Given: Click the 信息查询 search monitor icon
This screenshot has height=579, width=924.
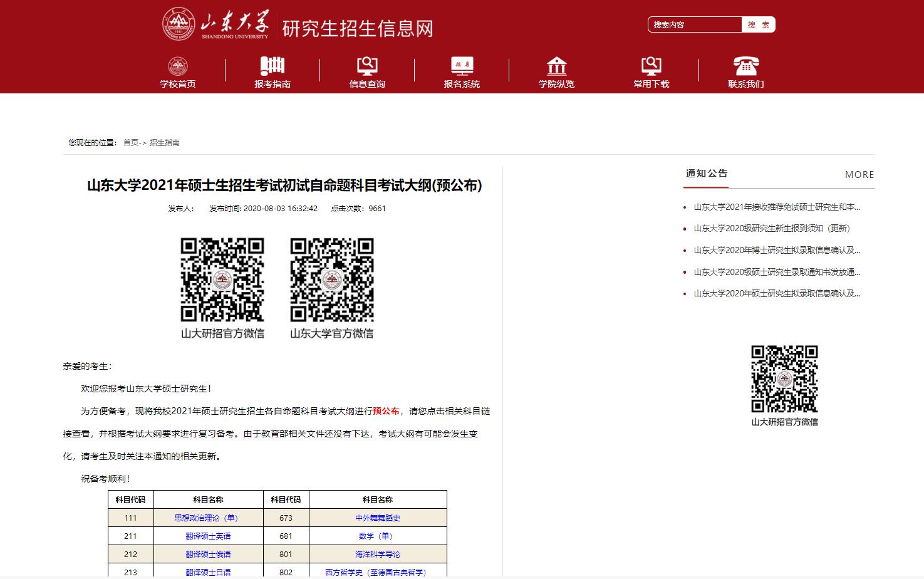Looking at the screenshot, I should tap(367, 66).
